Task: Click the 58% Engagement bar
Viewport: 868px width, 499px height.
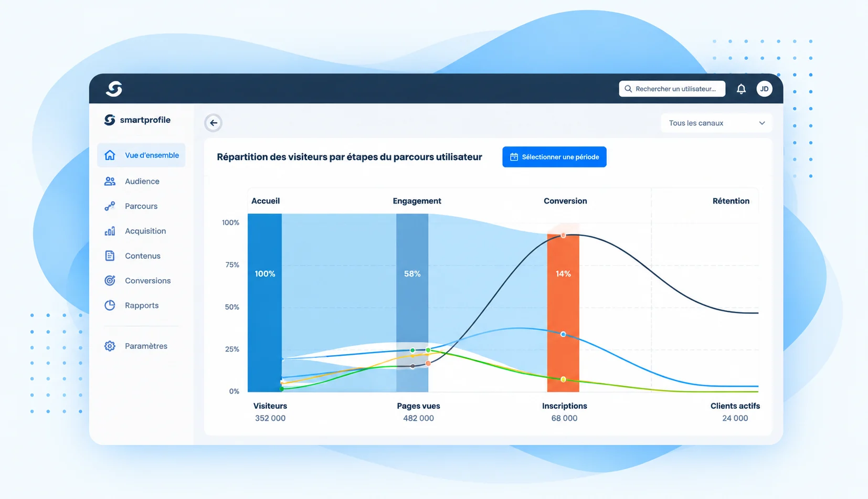Action: click(412, 302)
